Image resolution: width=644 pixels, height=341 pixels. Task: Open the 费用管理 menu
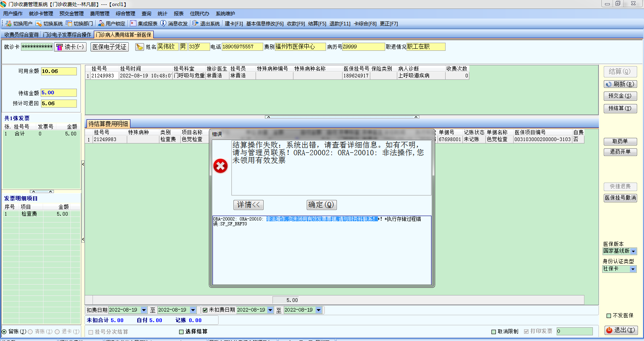(x=100, y=14)
